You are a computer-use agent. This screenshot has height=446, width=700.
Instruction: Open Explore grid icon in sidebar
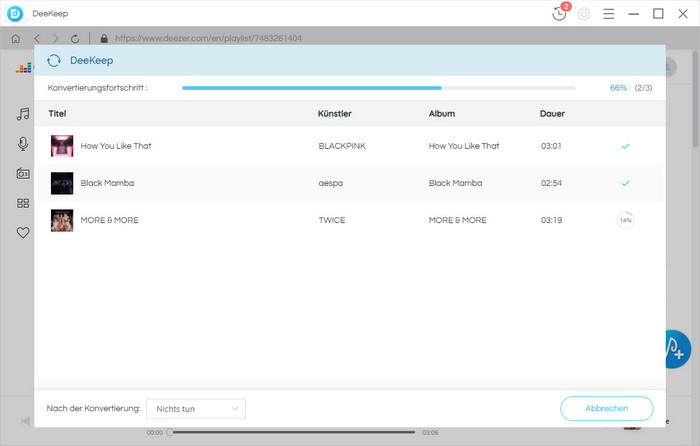click(23, 203)
